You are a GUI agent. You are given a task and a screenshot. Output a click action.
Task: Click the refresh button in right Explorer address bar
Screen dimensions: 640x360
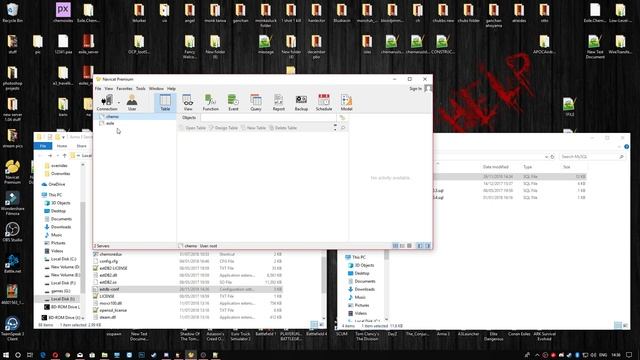(552, 157)
